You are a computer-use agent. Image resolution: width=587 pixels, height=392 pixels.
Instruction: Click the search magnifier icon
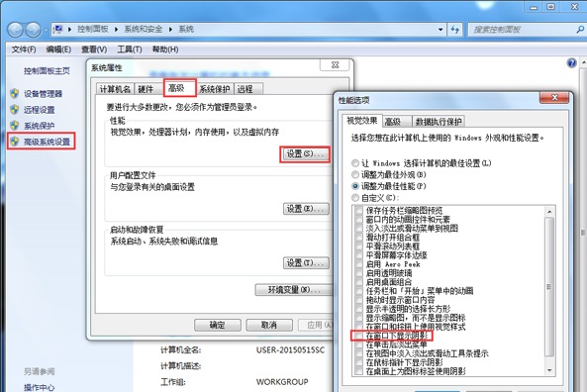tap(579, 30)
